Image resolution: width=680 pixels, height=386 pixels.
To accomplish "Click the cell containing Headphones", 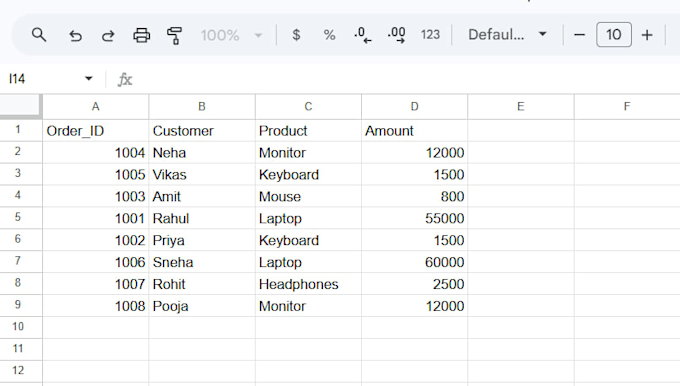I will tap(308, 284).
